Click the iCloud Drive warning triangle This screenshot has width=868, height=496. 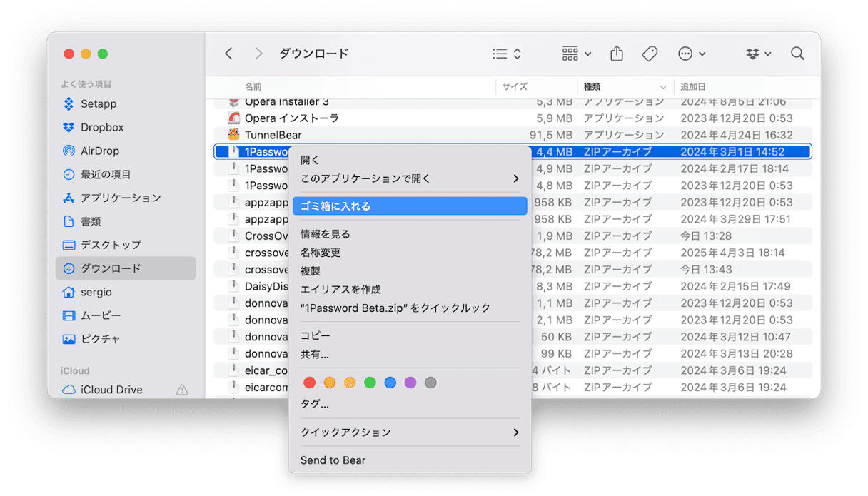tap(182, 390)
